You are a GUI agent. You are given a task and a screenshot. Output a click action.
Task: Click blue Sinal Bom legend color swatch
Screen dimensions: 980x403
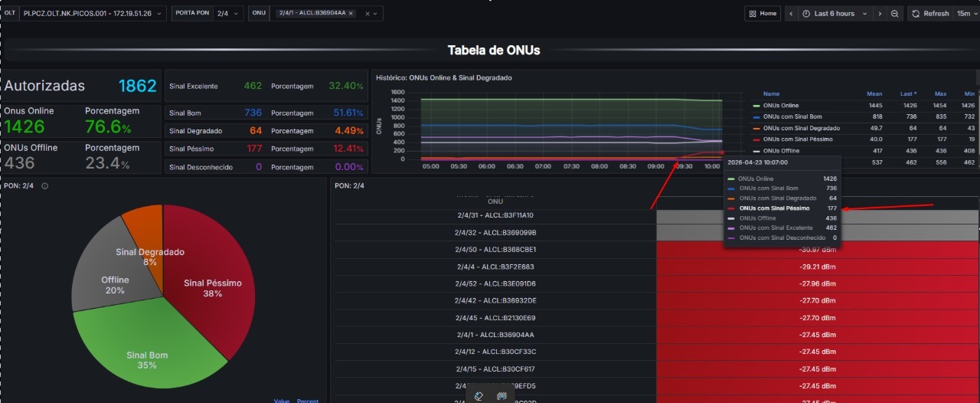coord(756,116)
